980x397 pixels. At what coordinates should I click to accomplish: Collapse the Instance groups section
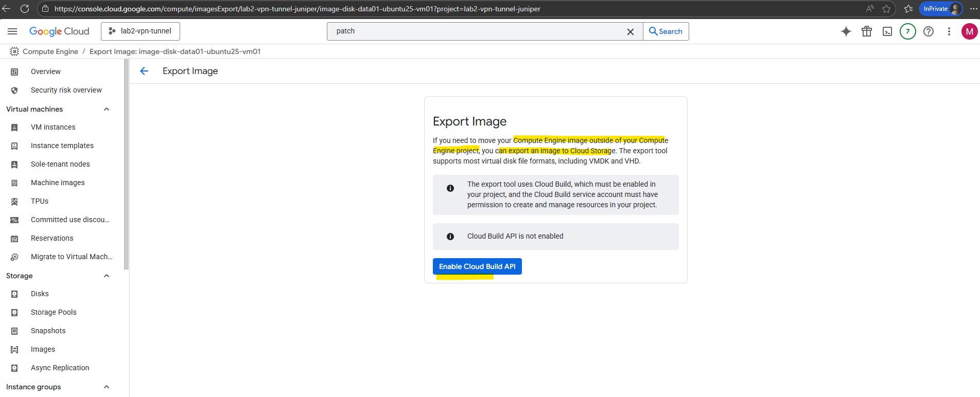(107, 387)
